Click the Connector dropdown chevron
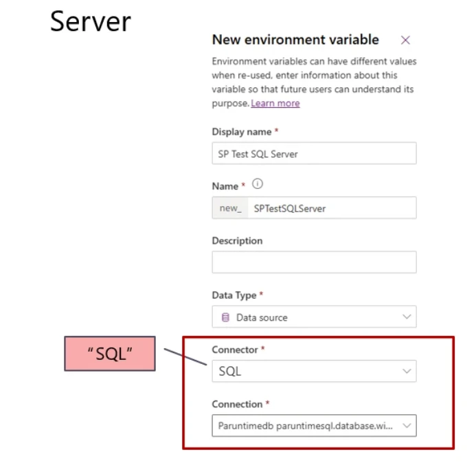This screenshot has width=476, height=465. pos(407,372)
